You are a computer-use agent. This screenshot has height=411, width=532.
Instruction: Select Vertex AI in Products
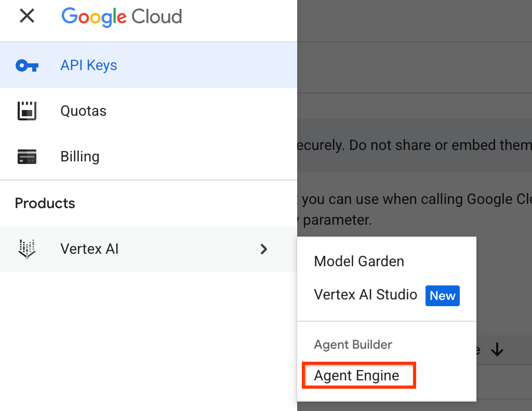point(149,249)
